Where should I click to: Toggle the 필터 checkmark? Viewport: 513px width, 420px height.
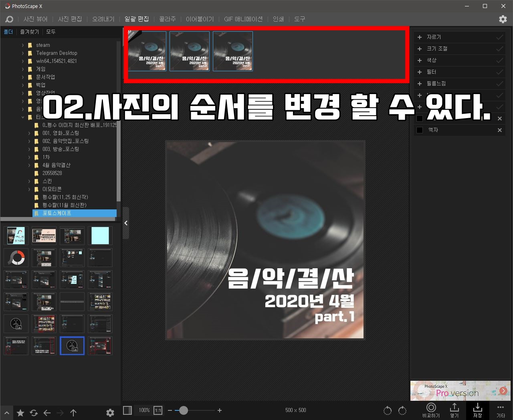pos(500,72)
